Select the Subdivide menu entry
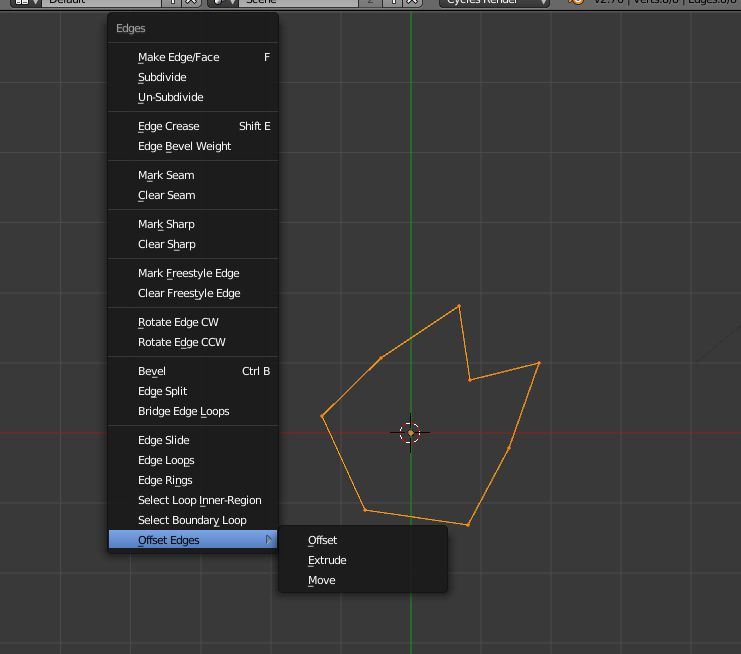 tap(193, 77)
